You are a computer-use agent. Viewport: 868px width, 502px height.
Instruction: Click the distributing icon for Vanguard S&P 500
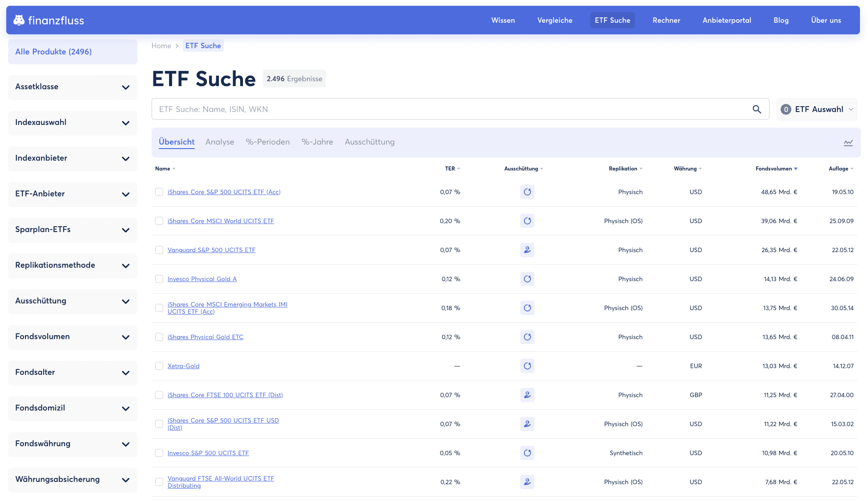pyautogui.click(x=527, y=250)
